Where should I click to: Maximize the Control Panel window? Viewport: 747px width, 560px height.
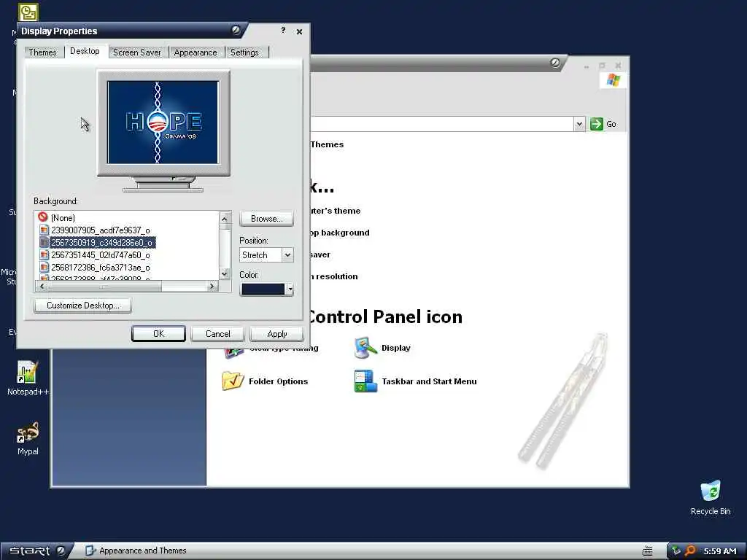pyautogui.click(x=602, y=66)
